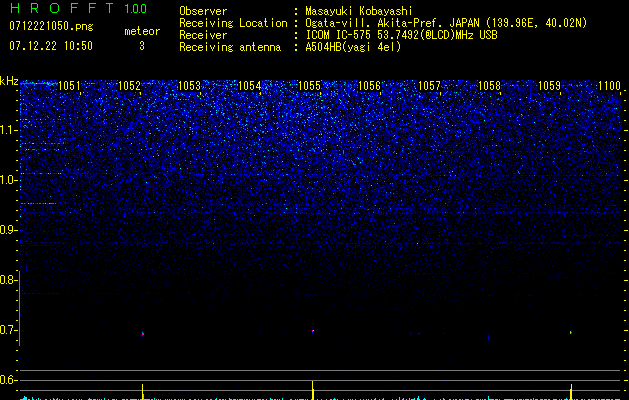Click the 0.7 kHz frequency label

point(9,330)
